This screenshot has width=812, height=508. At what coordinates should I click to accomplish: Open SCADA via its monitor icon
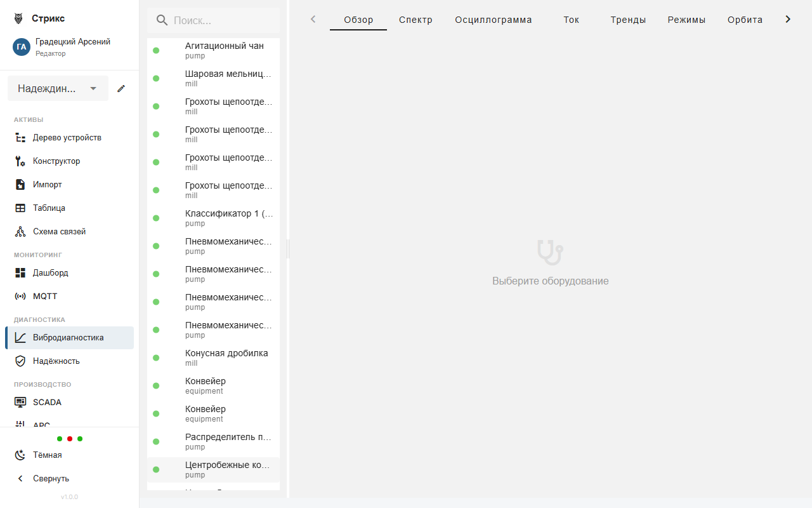20,403
